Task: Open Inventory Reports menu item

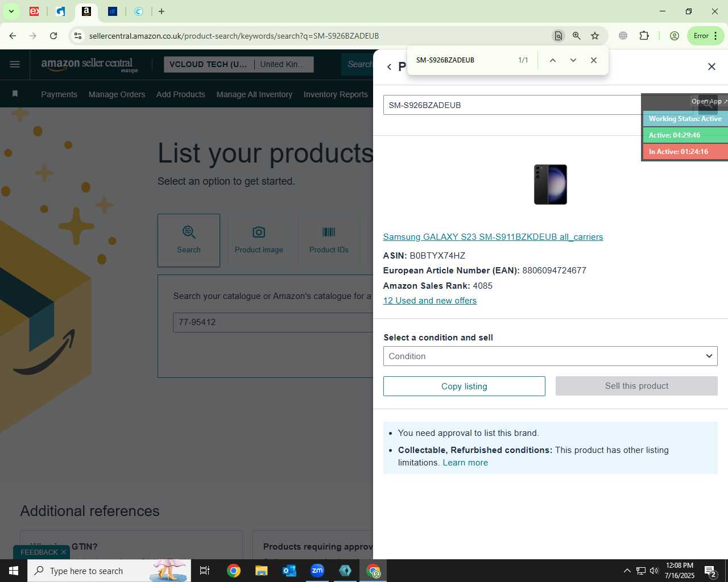Action: (336, 94)
